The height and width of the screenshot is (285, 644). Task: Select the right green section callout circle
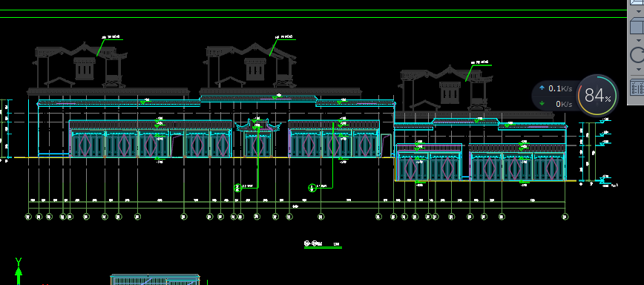(312, 188)
